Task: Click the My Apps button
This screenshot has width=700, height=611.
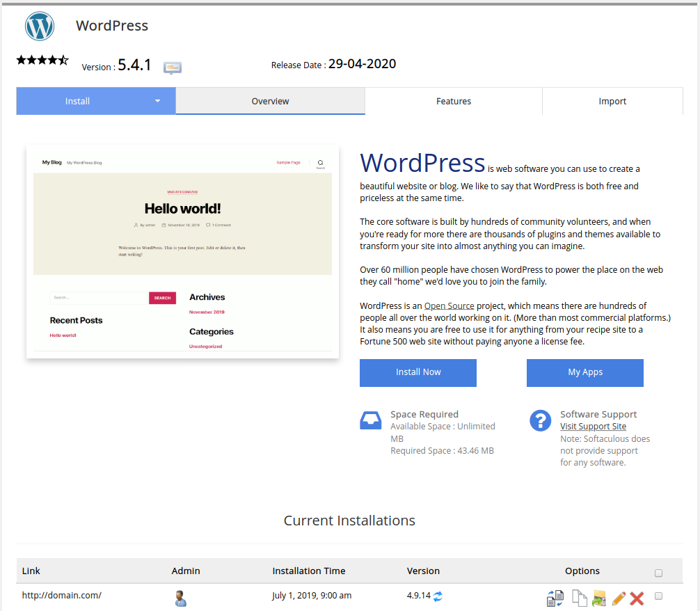Action: (x=584, y=372)
